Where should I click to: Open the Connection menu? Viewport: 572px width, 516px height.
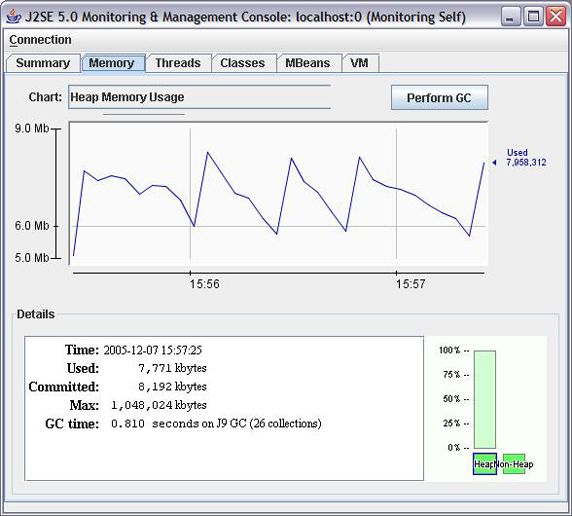[40, 39]
